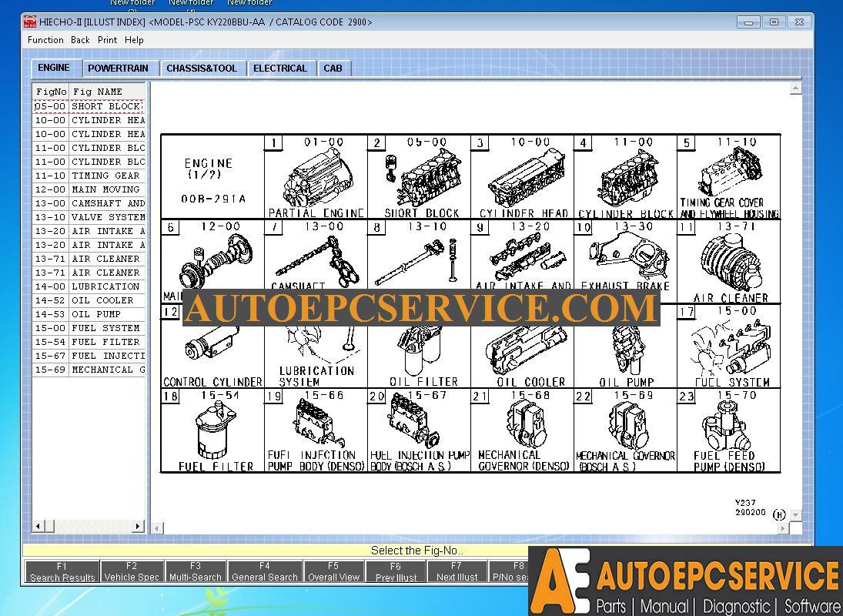This screenshot has height=616, width=843.
Task: Select the 13-71 Air Cleaner illustration
Action: coord(728,262)
